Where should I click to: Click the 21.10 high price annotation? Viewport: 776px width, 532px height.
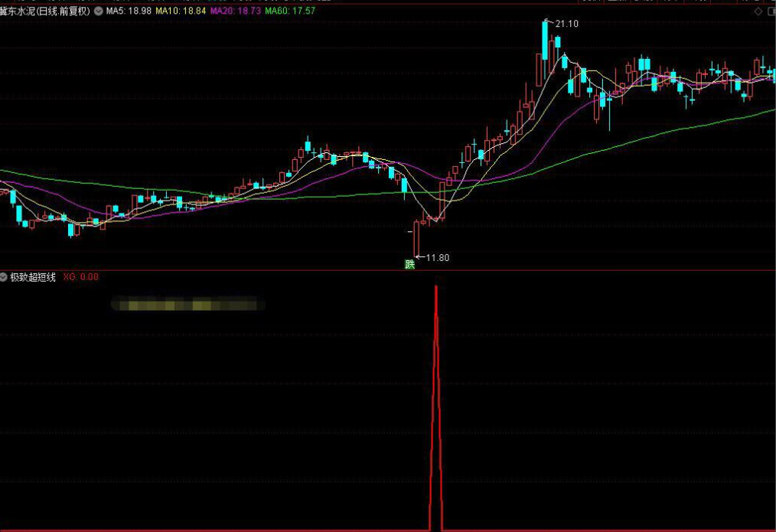pyautogui.click(x=566, y=24)
